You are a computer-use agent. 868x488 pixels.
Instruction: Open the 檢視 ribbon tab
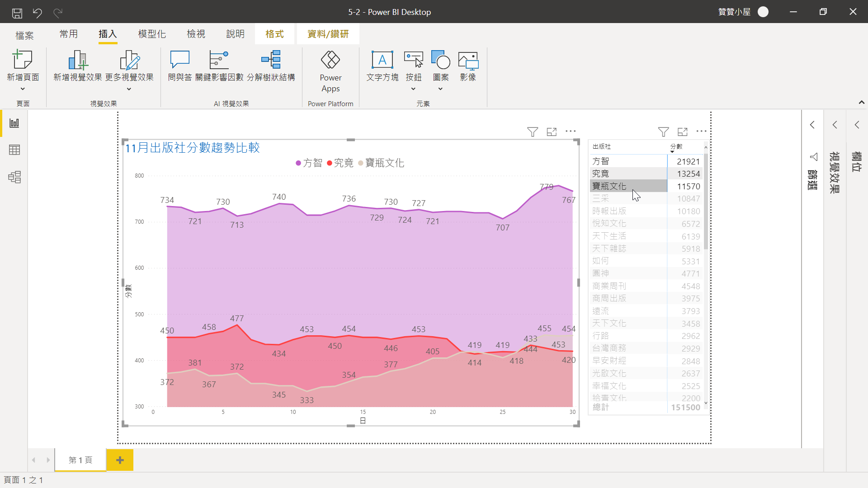(196, 34)
